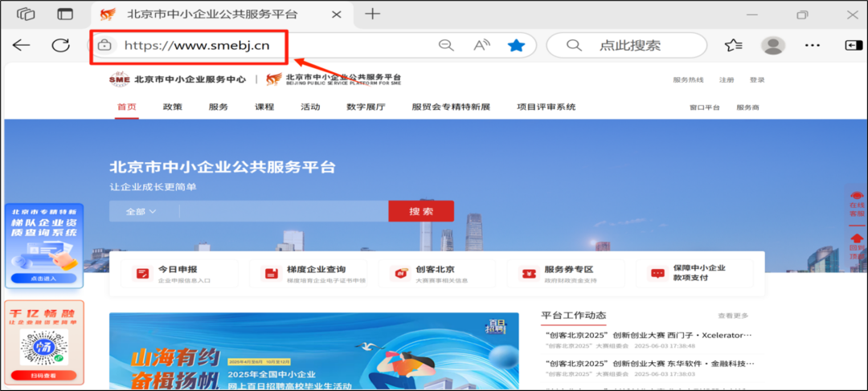
Task: Open the 政策 nav item
Action: [173, 107]
